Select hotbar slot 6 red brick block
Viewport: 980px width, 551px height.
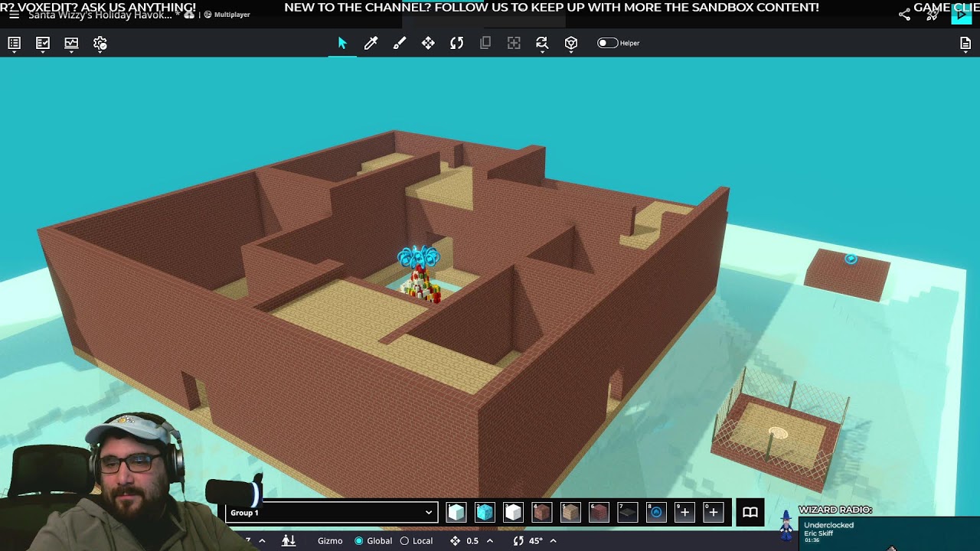(599, 513)
